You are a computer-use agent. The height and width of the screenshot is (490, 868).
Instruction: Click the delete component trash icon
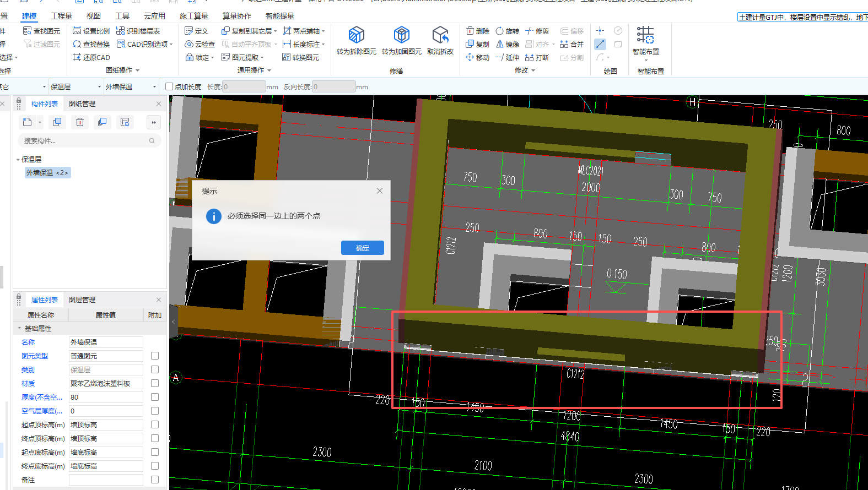point(80,122)
